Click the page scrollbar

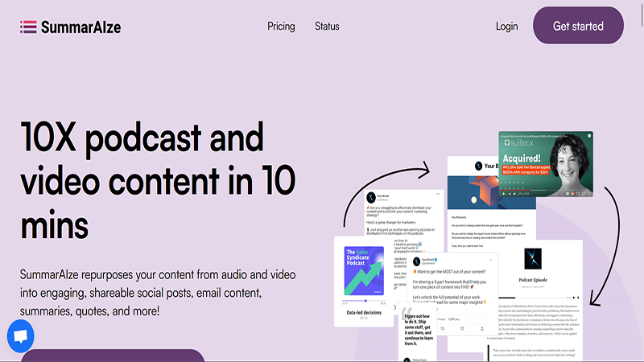(x=642, y=14)
